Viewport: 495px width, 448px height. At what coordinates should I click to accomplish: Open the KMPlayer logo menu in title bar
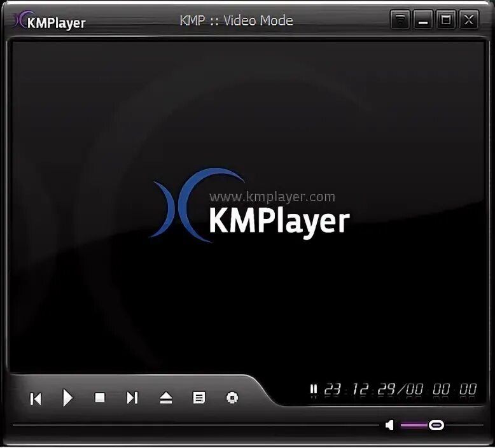[50, 21]
